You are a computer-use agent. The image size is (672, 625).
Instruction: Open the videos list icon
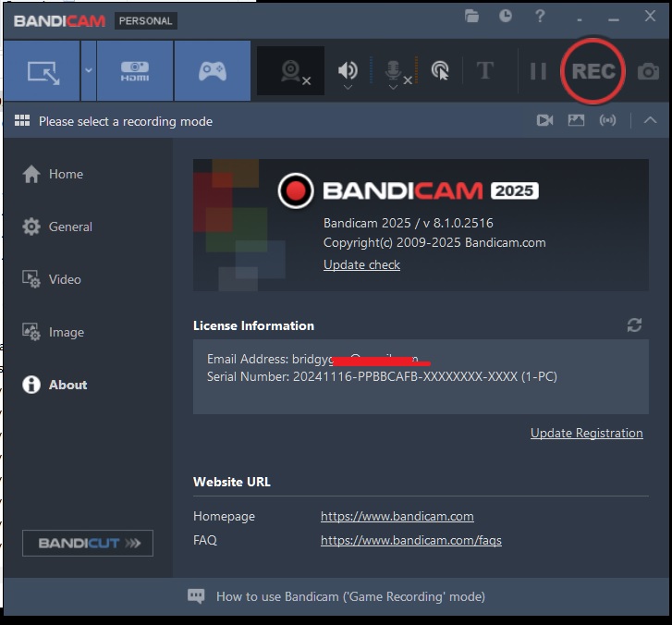pos(544,120)
